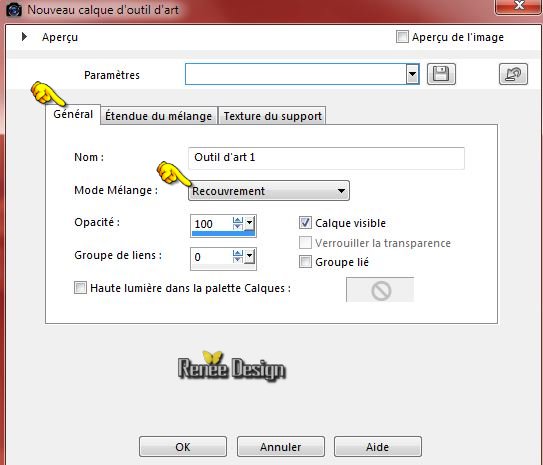This screenshot has height=465, width=543.
Task: Click the Opacité spin arrows
Action: (x=238, y=223)
